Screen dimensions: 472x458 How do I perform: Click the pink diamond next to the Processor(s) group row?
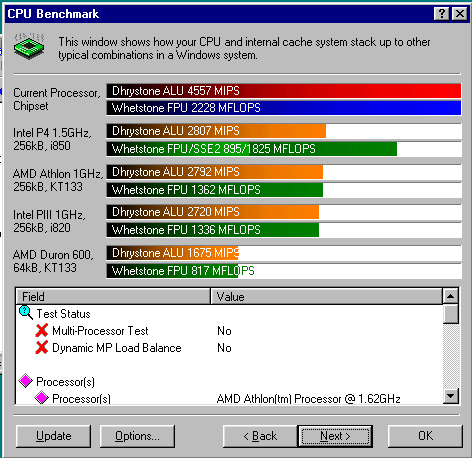click(26, 381)
